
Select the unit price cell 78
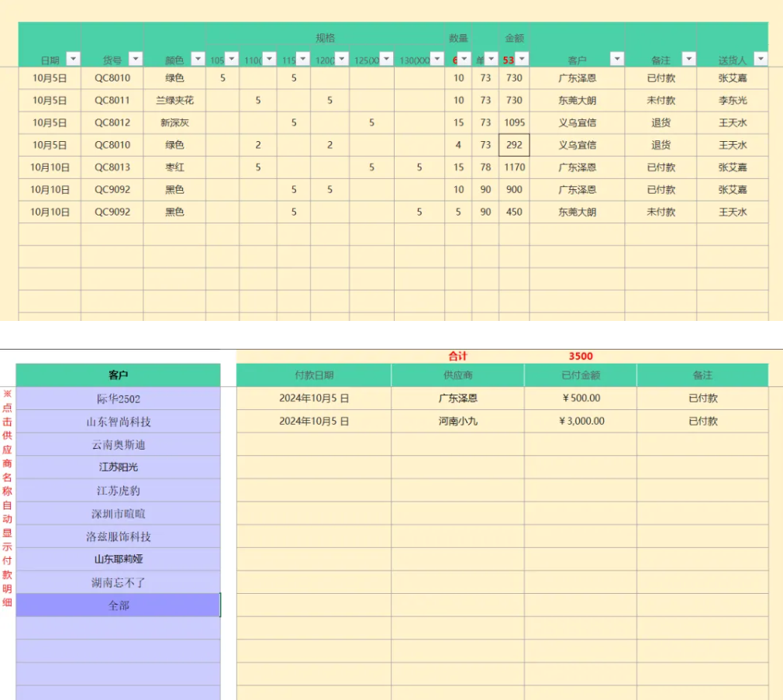[485, 167]
